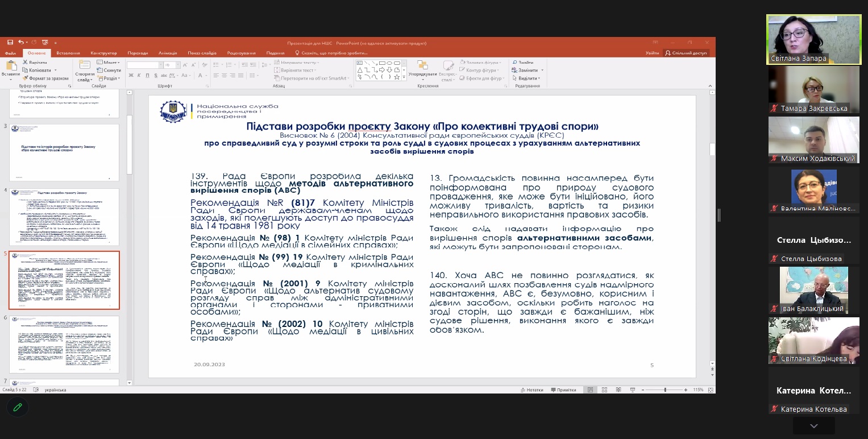Start slideshow from status bar icon
This screenshot has width=868, height=439.
tap(632, 390)
